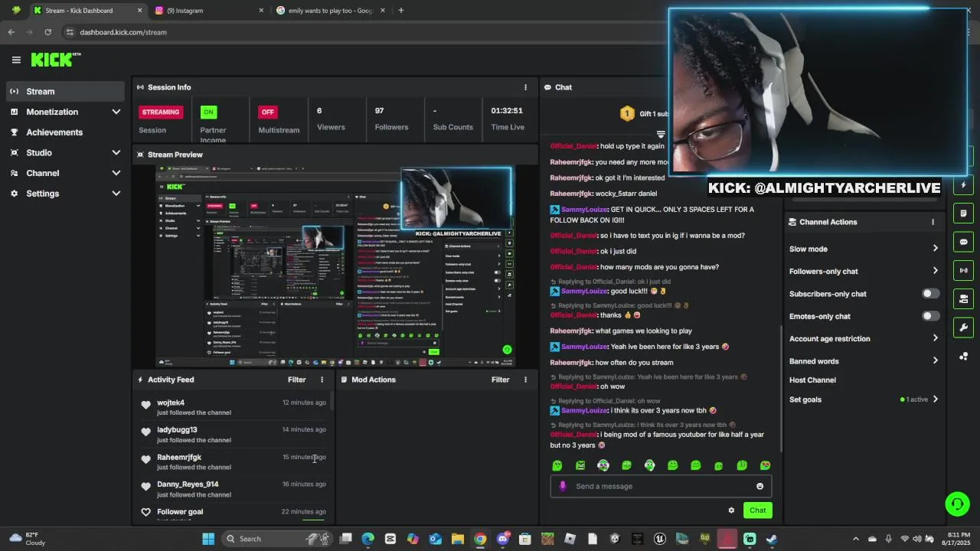Open a new browser tab

click(401, 11)
